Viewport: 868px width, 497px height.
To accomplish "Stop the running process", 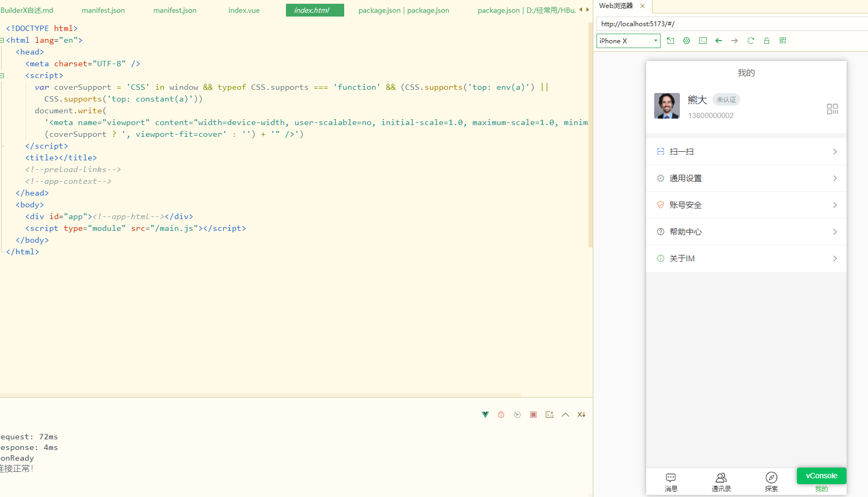I will coord(533,415).
